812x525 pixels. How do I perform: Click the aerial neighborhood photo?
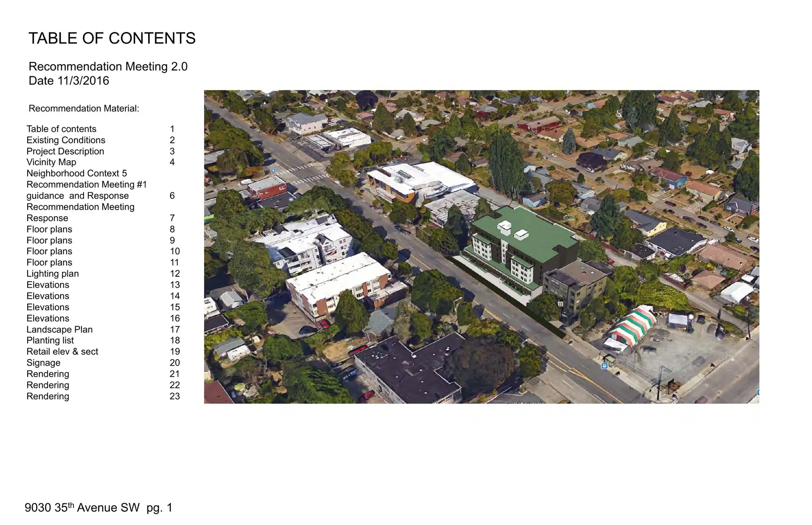tap(482, 247)
